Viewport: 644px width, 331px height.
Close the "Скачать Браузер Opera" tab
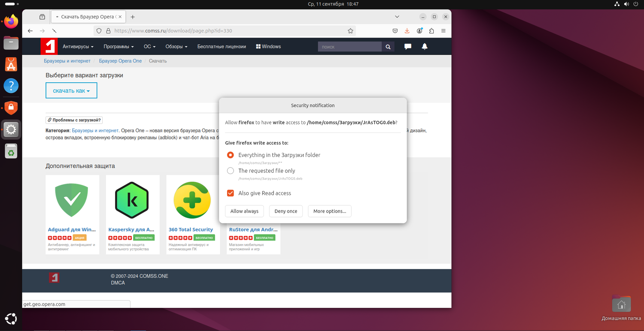[x=120, y=17]
